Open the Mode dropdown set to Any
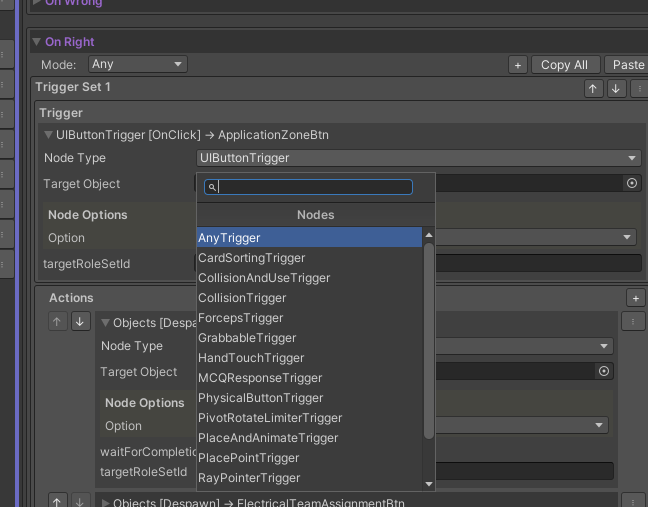Viewport: 648px width, 507px height. point(138,64)
